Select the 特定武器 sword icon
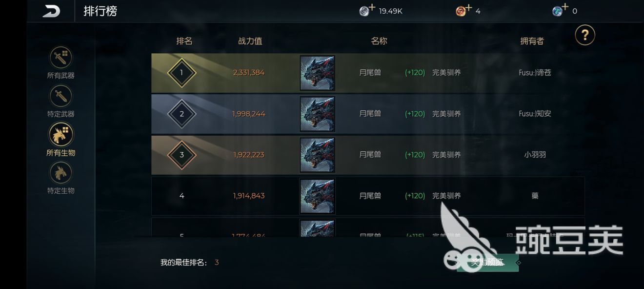Screen dimensions: 644x289 click(61, 96)
